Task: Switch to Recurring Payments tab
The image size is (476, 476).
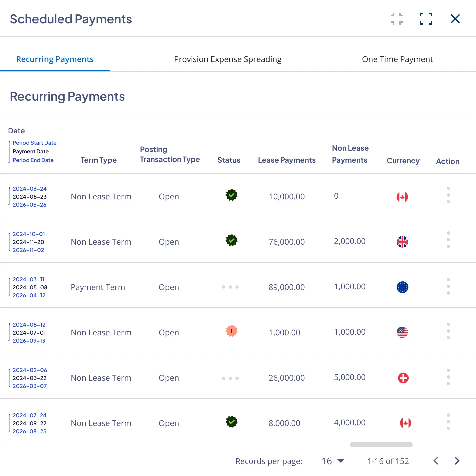Action: (55, 59)
